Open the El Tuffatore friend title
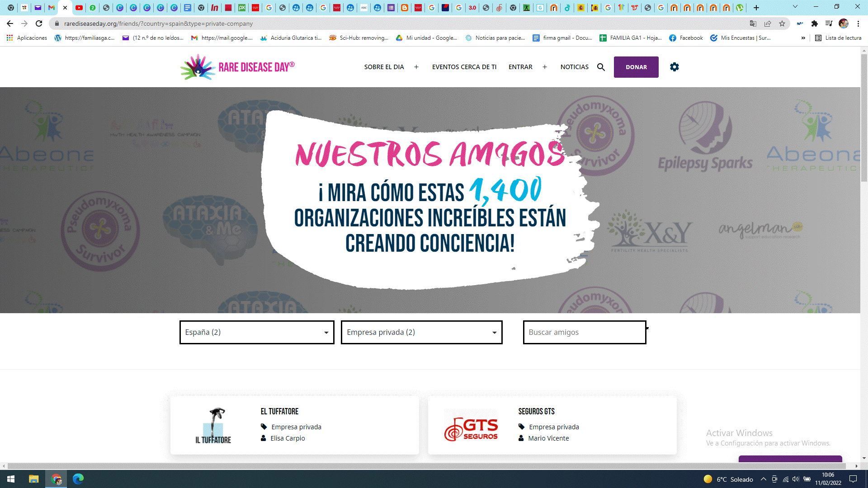Viewport: 868px width, 488px height. click(279, 411)
